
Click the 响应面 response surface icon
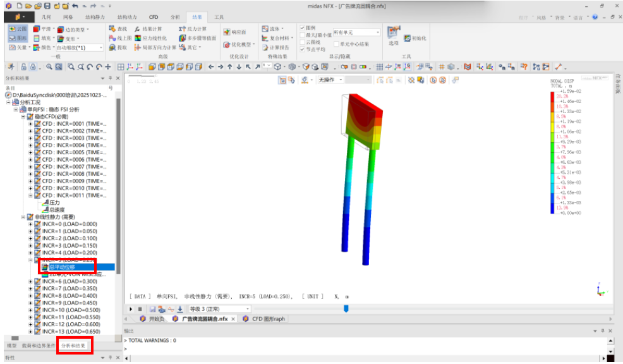tap(235, 32)
